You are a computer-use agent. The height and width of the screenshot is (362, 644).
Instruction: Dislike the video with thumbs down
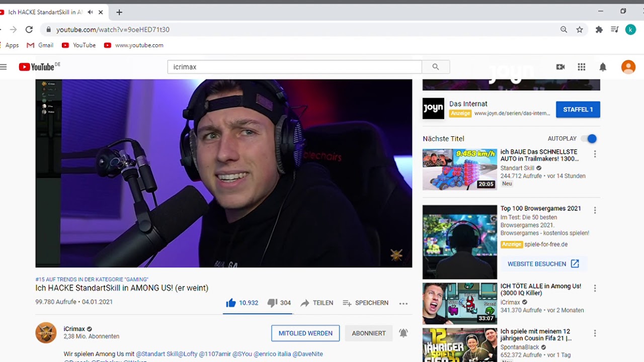pyautogui.click(x=279, y=303)
